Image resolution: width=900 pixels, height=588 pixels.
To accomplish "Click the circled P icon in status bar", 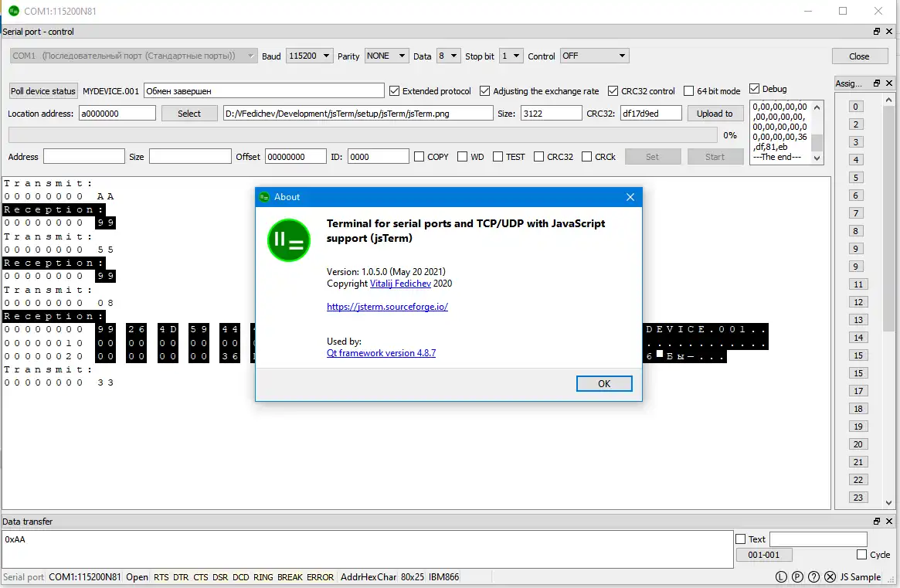I will 797,577.
